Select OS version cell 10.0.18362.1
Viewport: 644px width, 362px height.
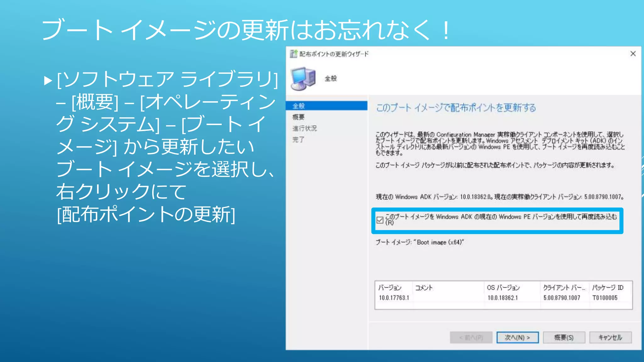[502, 298]
